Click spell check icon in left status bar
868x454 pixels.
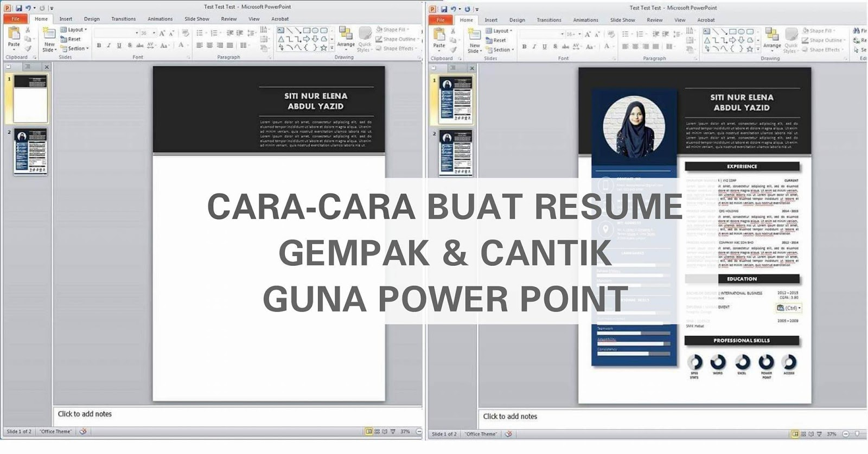coord(83,432)
